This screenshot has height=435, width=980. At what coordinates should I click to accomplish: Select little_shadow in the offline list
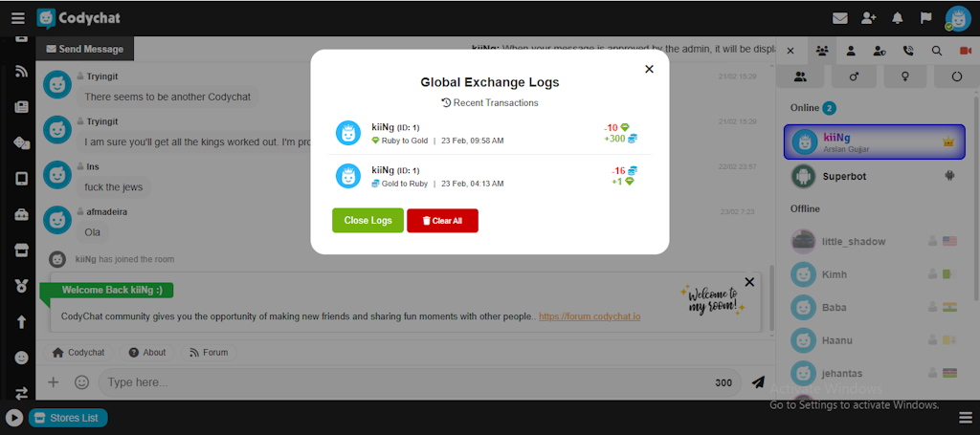875,242
